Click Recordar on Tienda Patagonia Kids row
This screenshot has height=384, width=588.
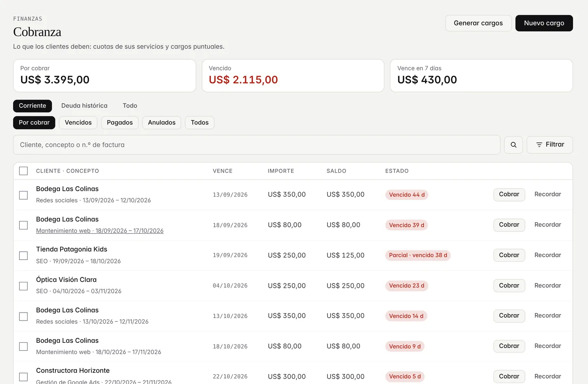tap(548, 255)
